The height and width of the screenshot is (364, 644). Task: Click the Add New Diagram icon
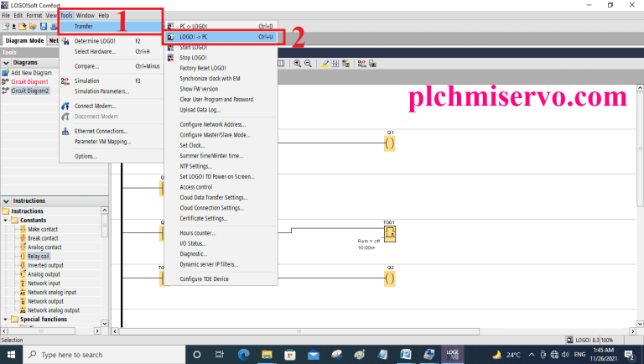(5, 73)
